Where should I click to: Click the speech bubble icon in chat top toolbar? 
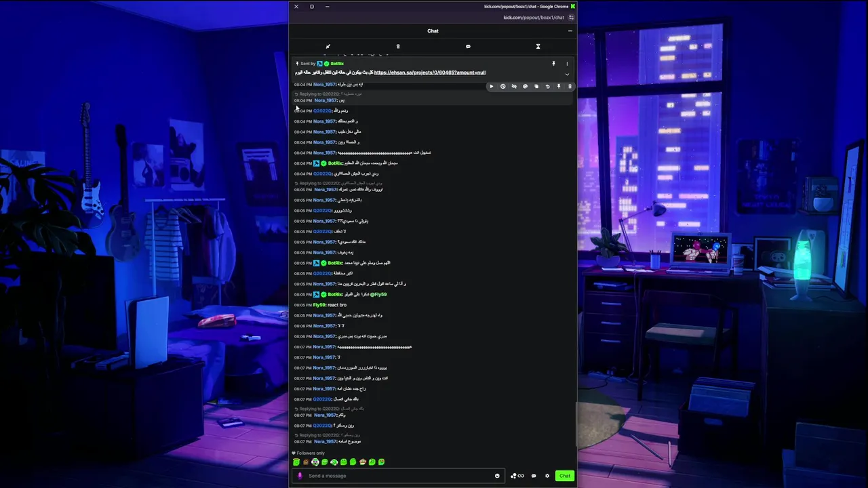[x=468, y=47]
